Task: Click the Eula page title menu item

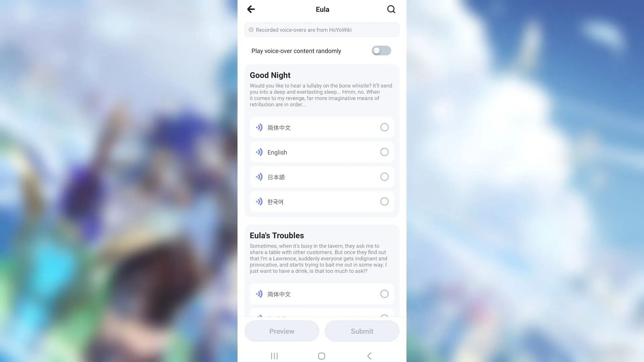Action: coord(322,9)
